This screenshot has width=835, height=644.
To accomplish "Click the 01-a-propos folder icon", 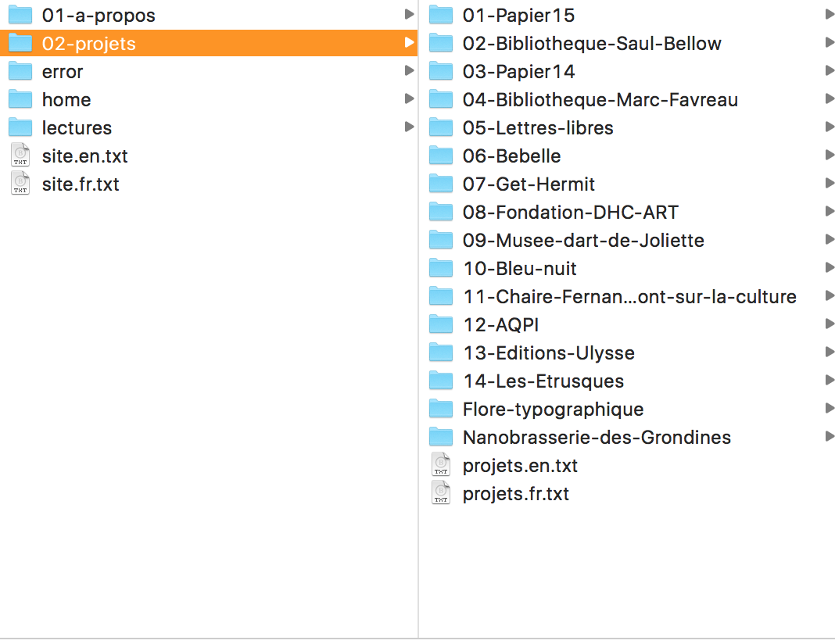I will 20,15.
